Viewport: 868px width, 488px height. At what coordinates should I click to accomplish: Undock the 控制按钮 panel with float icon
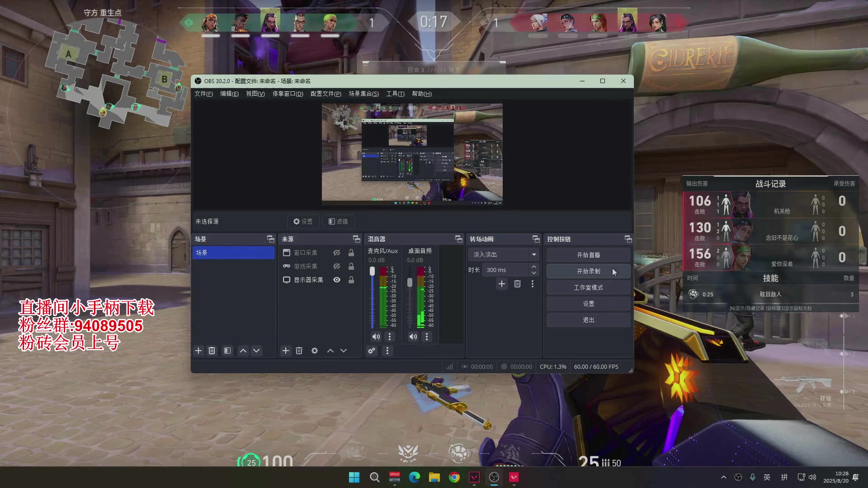pos(628,239)
